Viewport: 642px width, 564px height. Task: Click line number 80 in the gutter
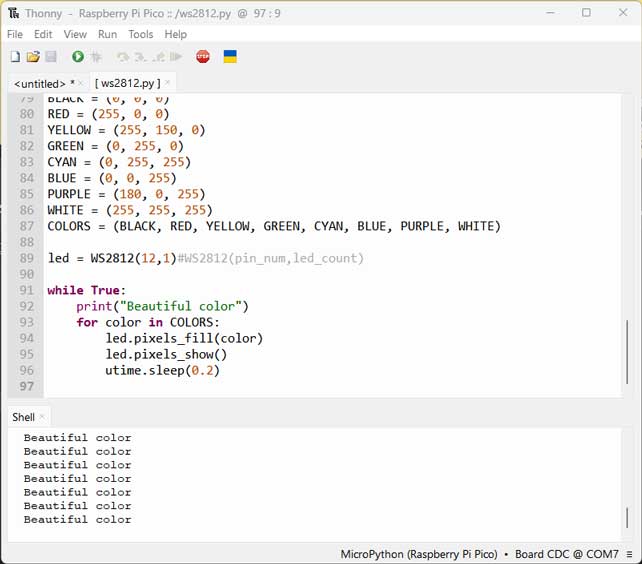click(x=27, y=114)
